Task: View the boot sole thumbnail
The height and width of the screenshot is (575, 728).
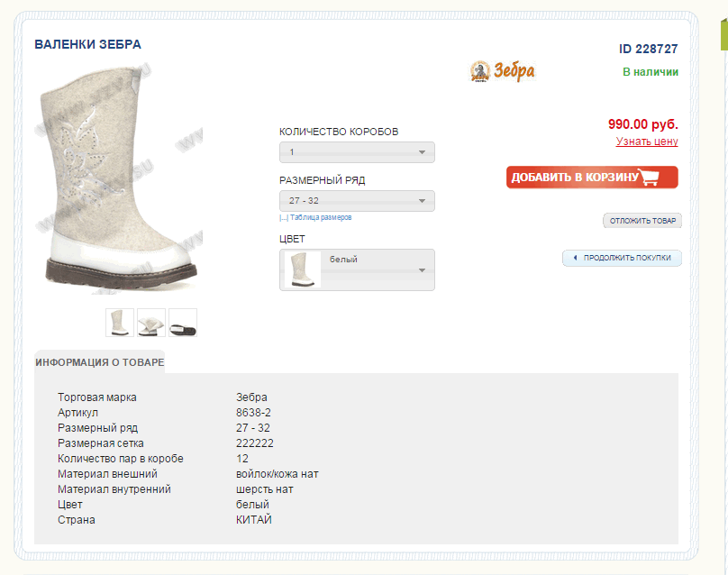Action: pos(183,323)
